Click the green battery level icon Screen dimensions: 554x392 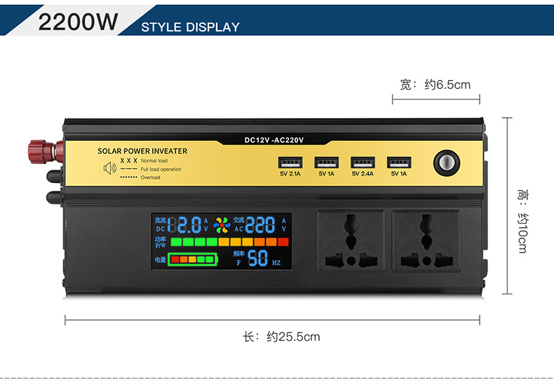click(193, 259)
